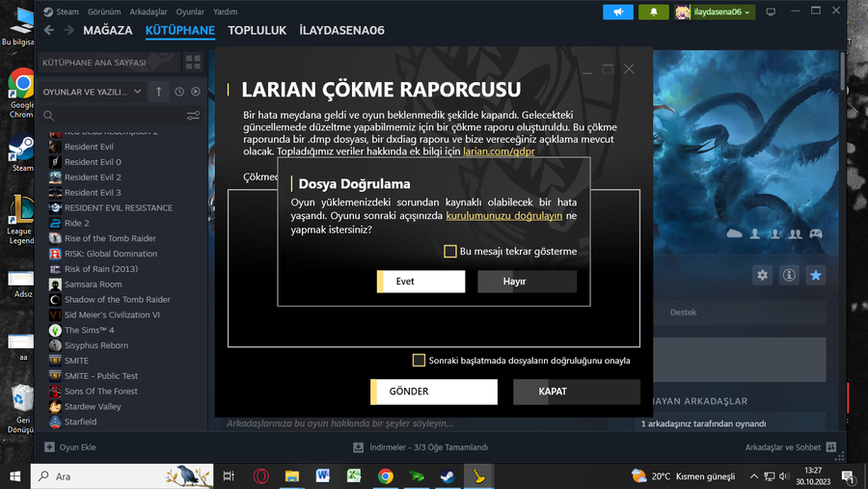The height and width of the screenshot is (489, 868).
Task: Open ilaydasena06 account dropdown
Action: (715, 12)
